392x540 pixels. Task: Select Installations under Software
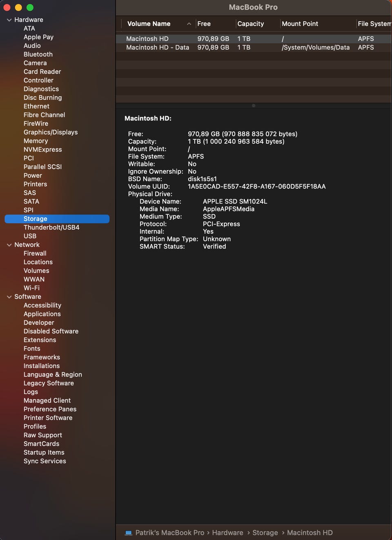42,366
